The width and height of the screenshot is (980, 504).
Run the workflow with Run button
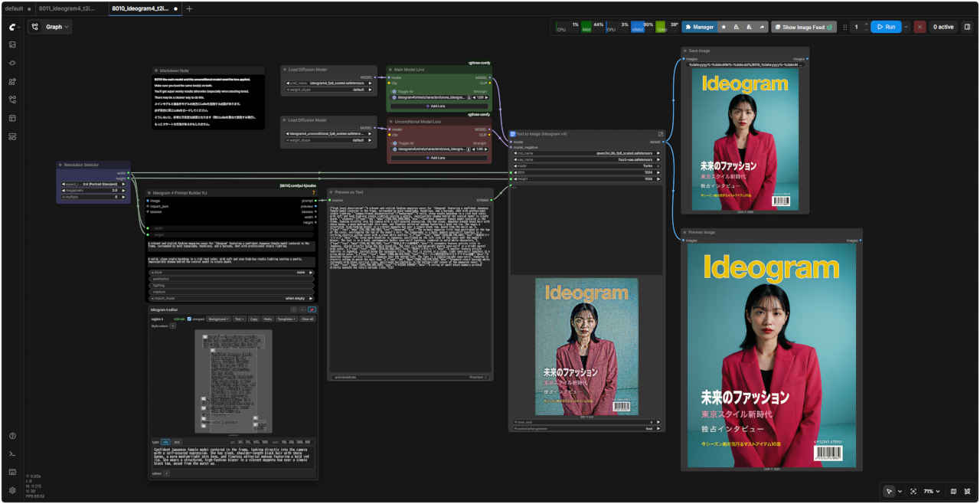pyautogui.click(x=886, y=27)
